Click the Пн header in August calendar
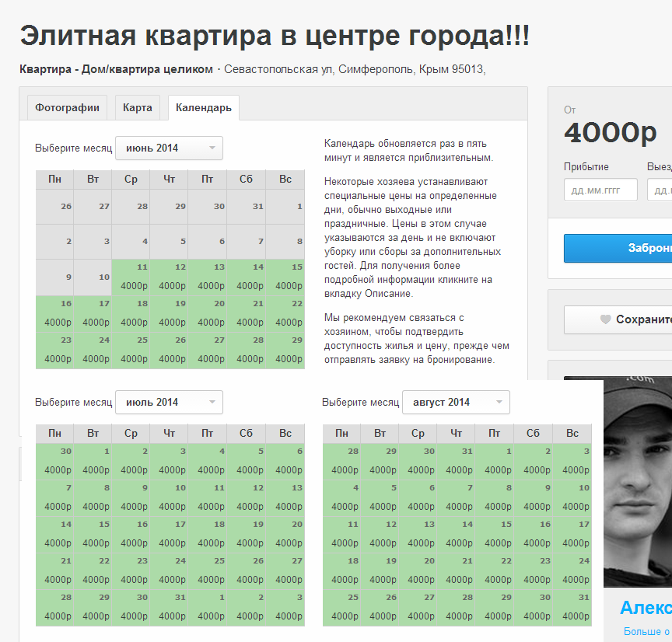This screenshot has height=642, width=672. pos(341,434)
